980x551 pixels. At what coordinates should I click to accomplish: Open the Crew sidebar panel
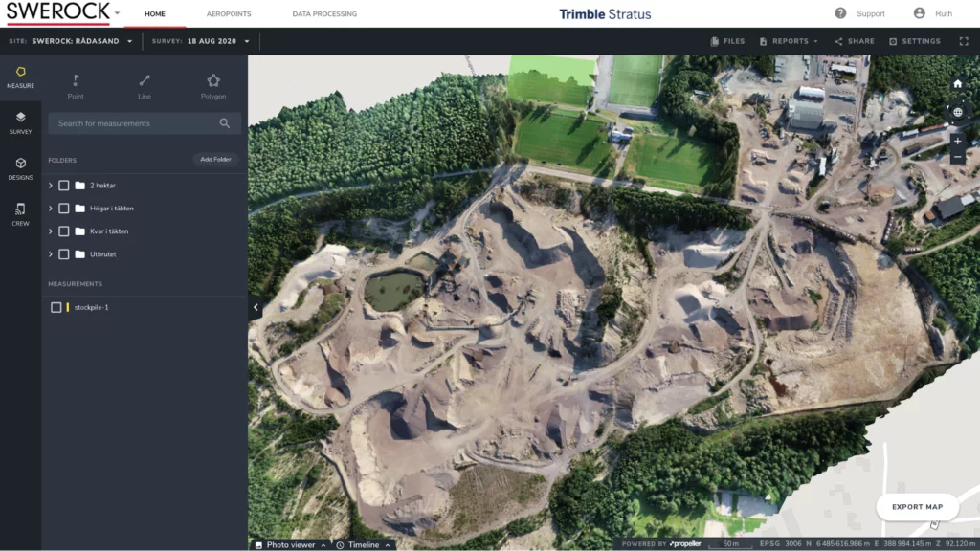click(20, 214)
